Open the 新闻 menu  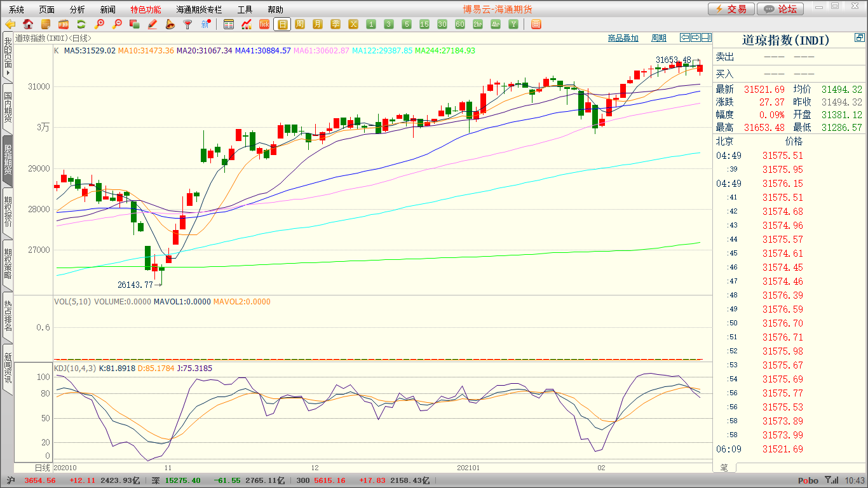pyautogui.click(x=108, y=10)
